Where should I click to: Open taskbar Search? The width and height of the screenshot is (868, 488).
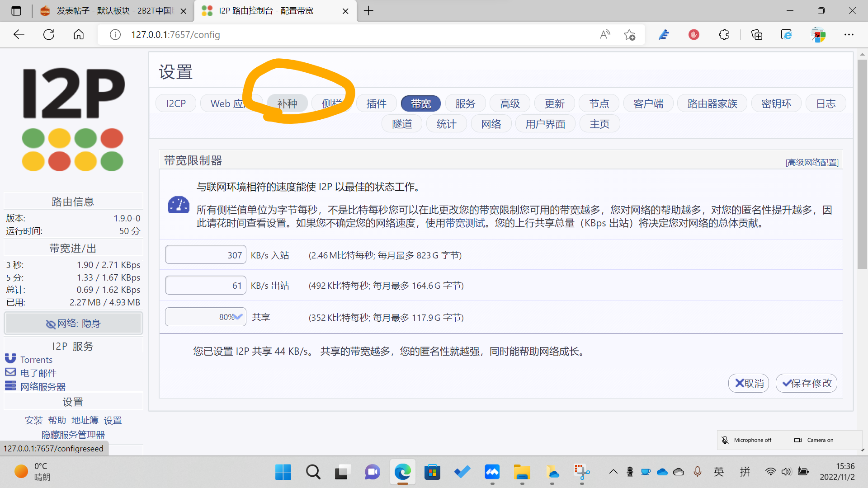tap(313, 472)
